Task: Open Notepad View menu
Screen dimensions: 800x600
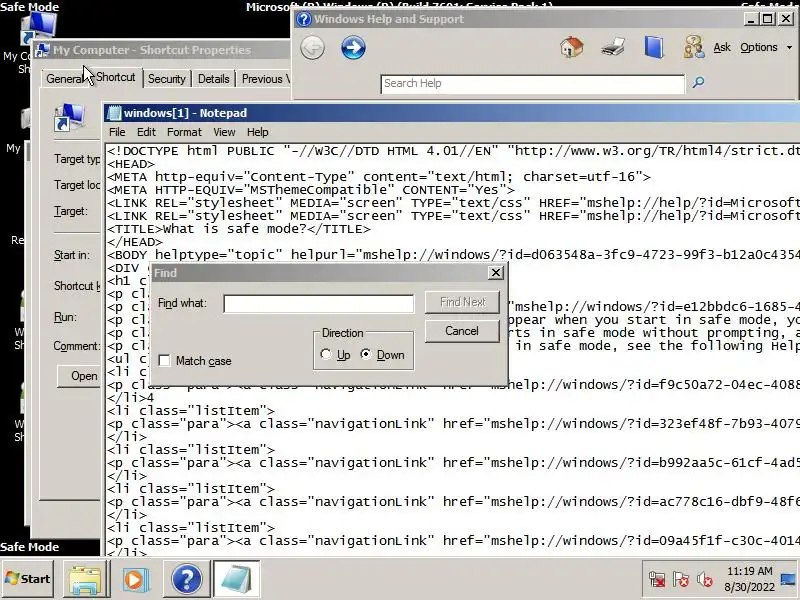Action: click(x=224, y=132)
